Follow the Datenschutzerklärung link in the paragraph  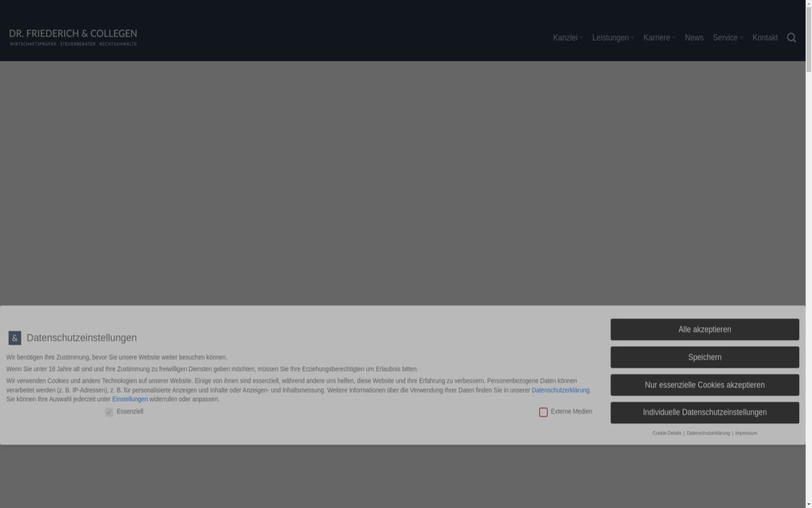pyautogui.click(x=561, y=390)
